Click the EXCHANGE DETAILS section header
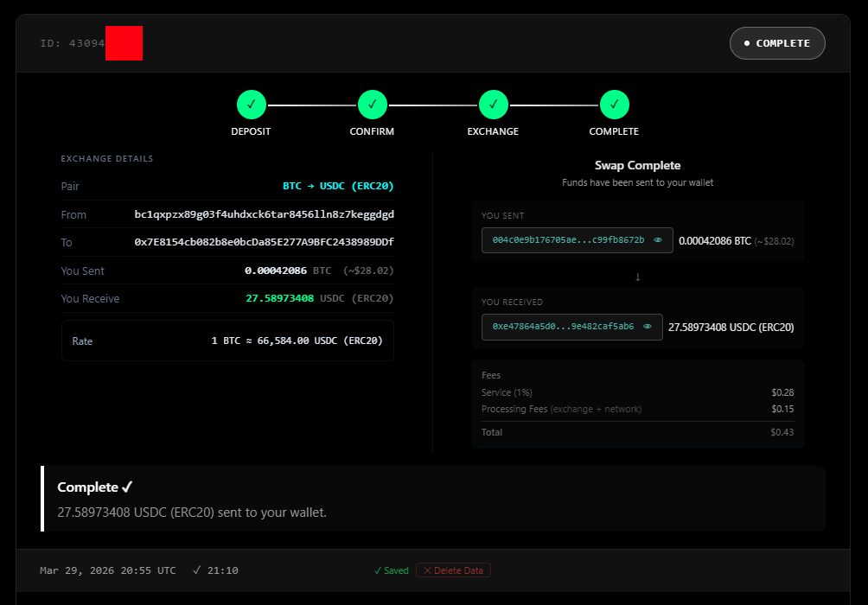Viewport: 868px width, 605px height. pyautogui.click(x=107, y=159)
